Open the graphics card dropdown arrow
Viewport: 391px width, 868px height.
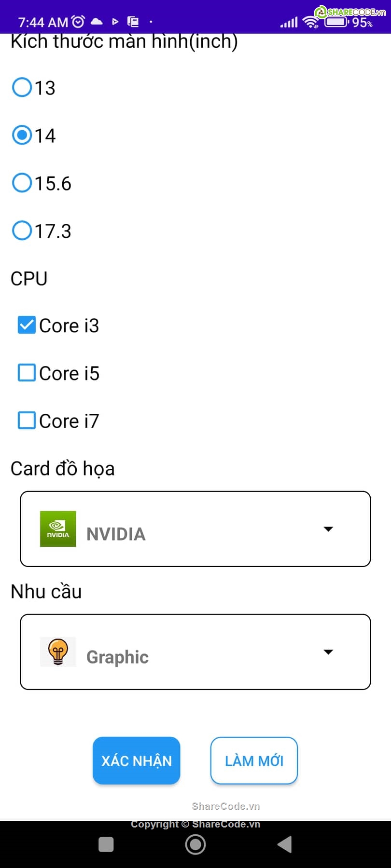(328, 529)
